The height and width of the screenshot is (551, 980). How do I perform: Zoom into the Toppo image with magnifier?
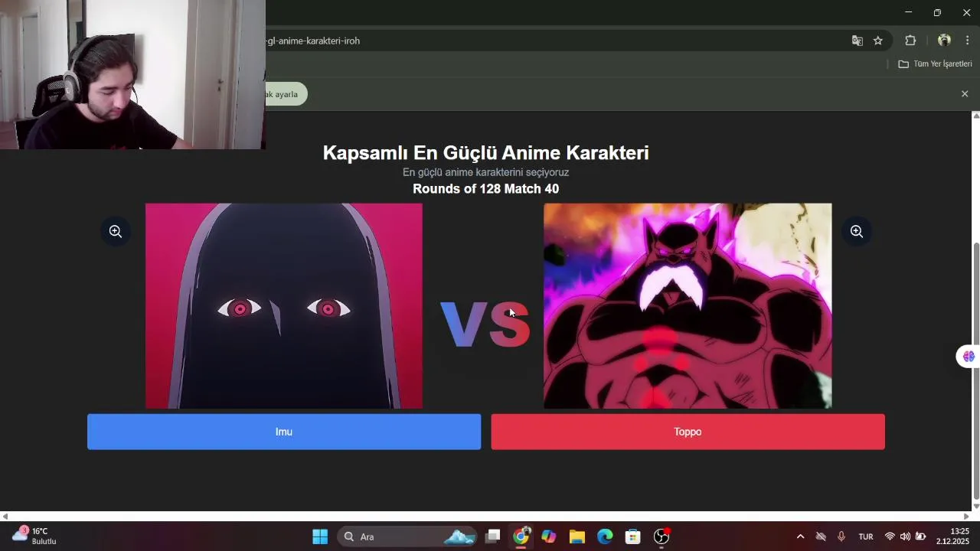point(857,231)
